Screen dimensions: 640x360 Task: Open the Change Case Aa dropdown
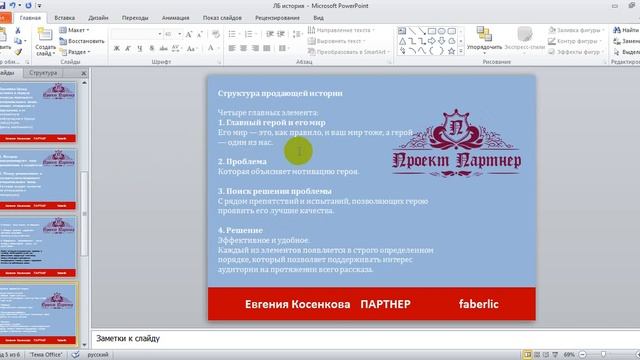click(191, 49)
